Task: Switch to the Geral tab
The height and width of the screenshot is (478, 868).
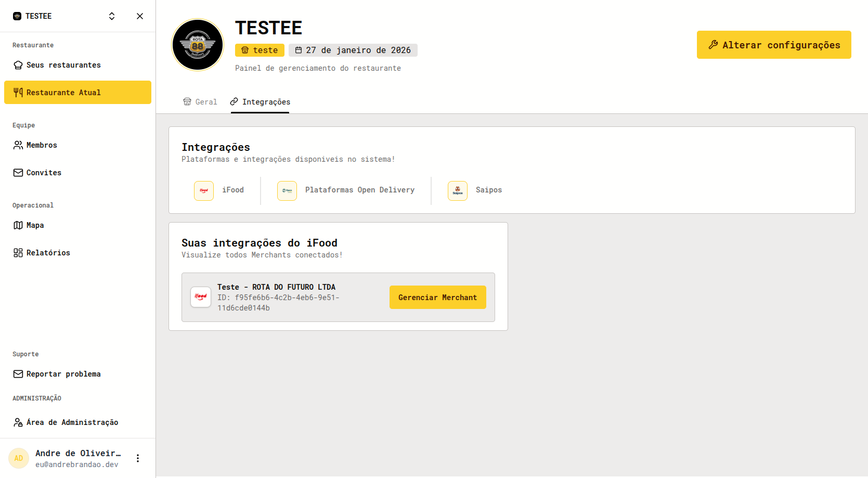Action: coord(200,102)
